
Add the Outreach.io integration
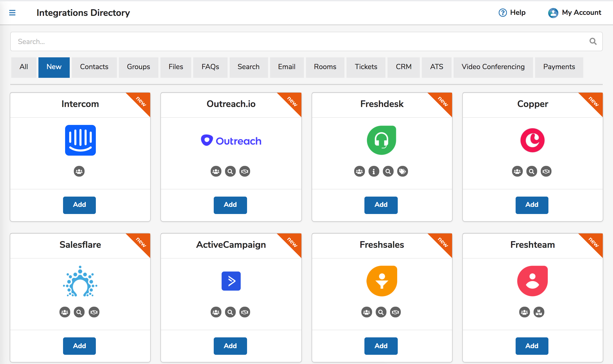[230, 205]
